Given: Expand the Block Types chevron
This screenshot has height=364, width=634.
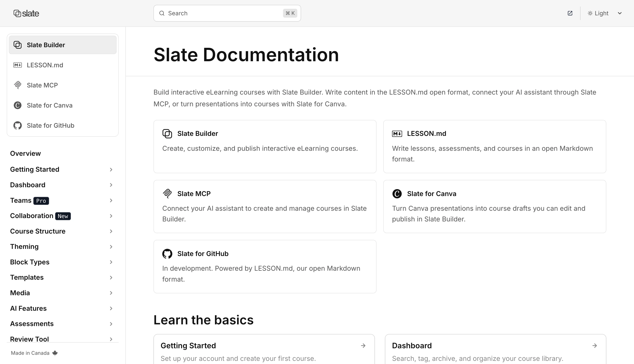Looking at the screenshot, I should (x=111, y=262).
